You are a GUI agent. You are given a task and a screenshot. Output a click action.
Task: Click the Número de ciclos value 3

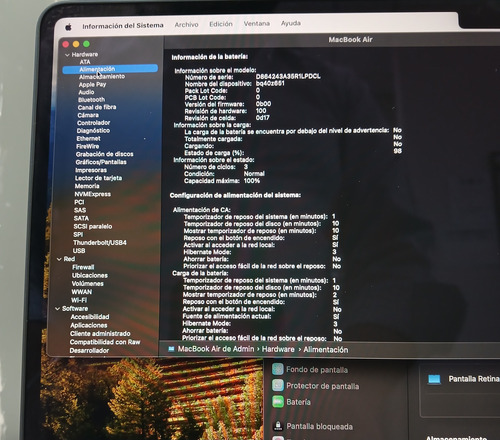tap(246, 167)
